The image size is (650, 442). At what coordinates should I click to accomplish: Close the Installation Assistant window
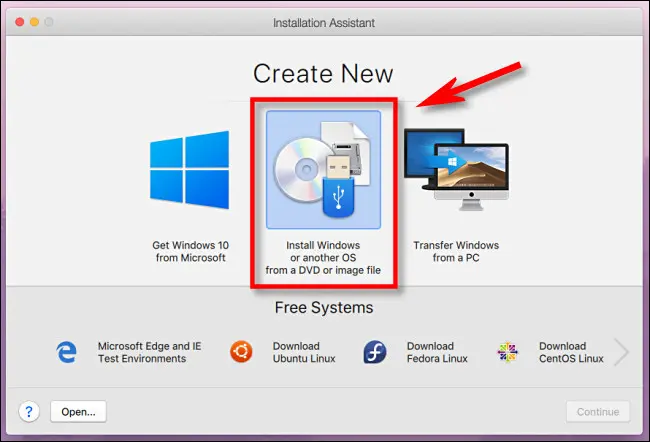point(19,22)
